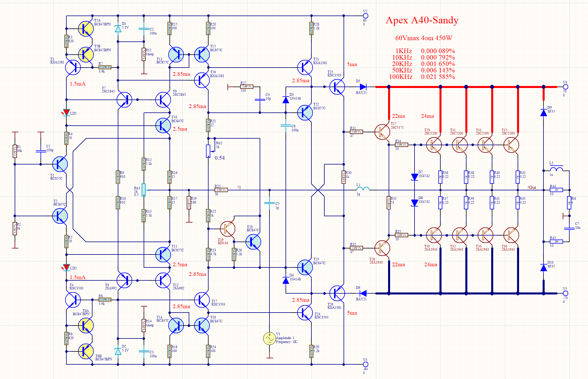Select transistor T7 2SC1845
The width and height of the screenshot is (588, 379).
[124, 99]
